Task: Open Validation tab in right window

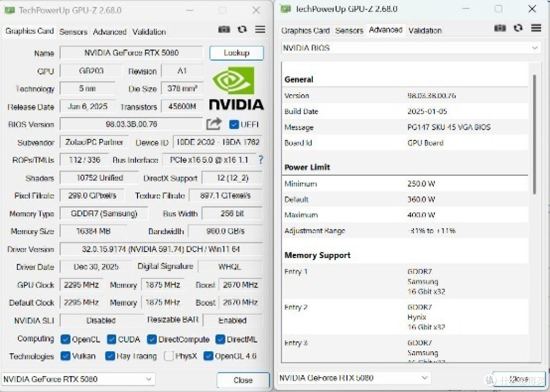Action: click(x=425, y=31)
